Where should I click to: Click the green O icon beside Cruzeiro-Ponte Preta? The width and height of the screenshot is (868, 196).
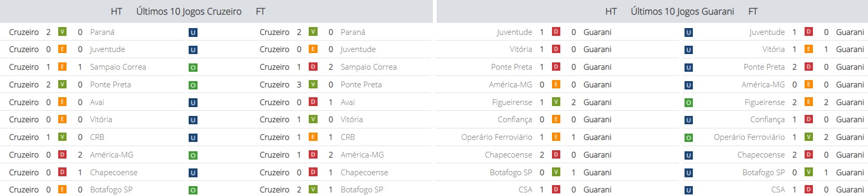coord(193,85)
